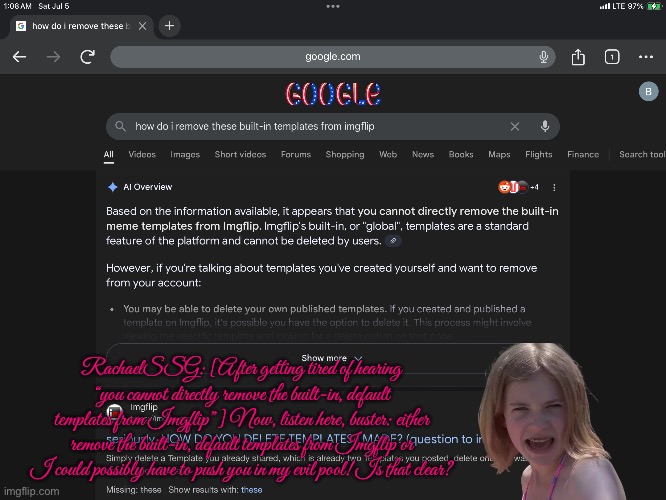Expand the AI Overview with Show more
The image size is (666, 500).
click(331, 358)
